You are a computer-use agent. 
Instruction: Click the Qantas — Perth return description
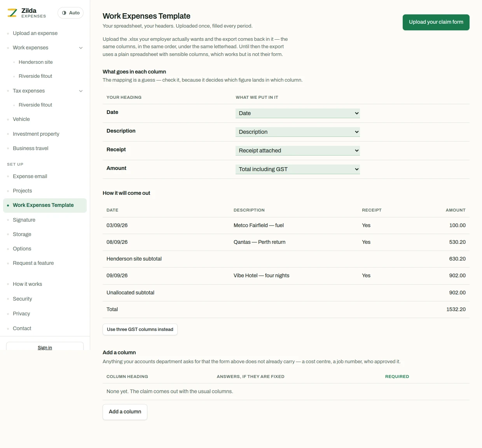click(259, 242)
